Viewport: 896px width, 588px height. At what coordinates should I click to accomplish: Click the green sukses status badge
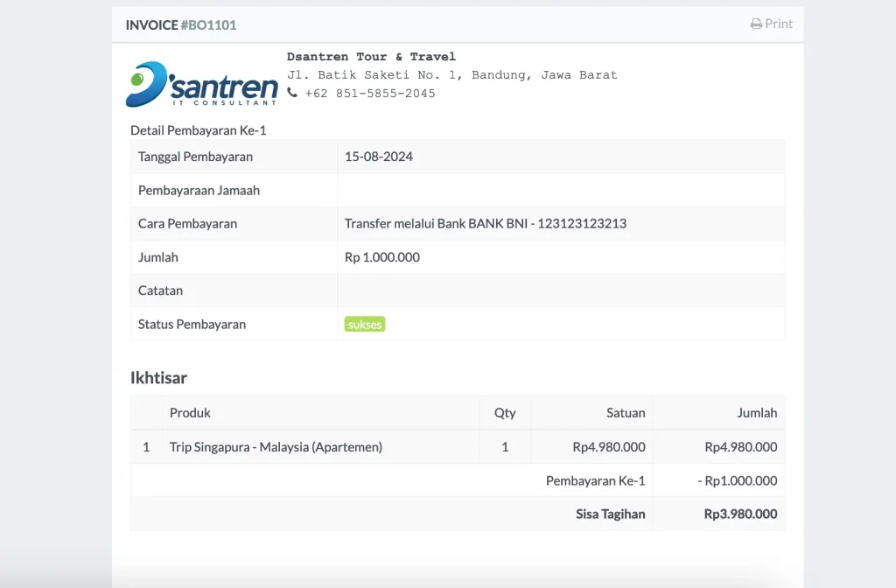pyautogui.click(x=365, y=324)
